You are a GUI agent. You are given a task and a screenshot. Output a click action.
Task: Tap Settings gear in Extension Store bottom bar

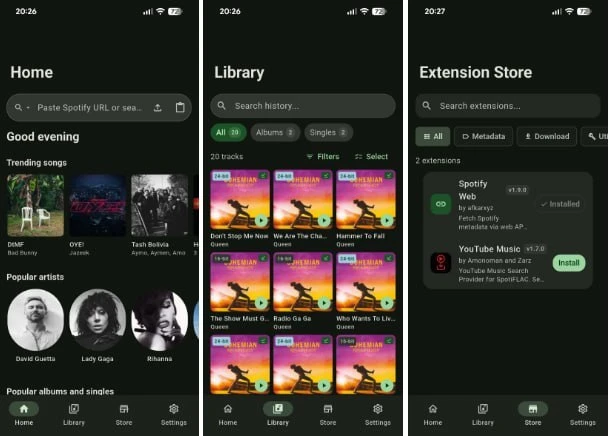point(583,409)
